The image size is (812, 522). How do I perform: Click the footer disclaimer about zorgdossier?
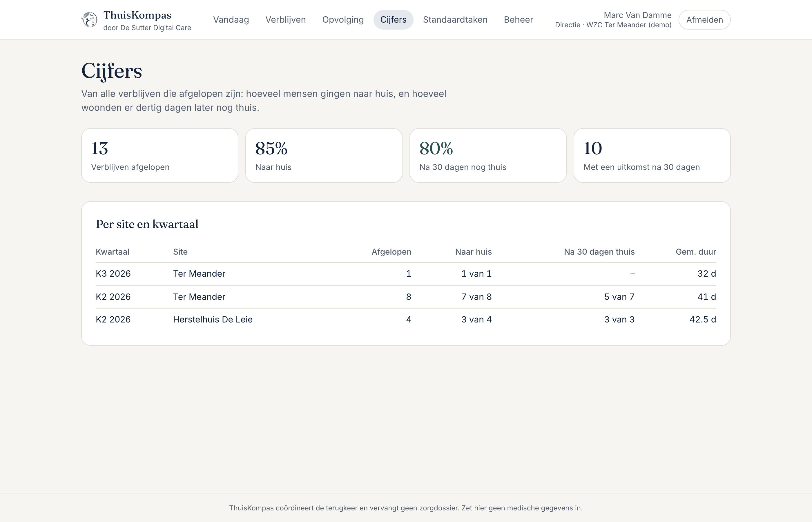pos(406,508)
